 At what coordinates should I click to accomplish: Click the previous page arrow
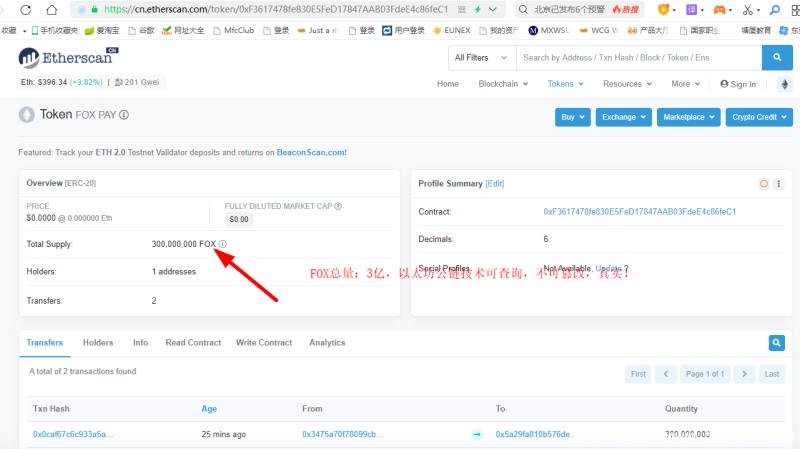666,374
